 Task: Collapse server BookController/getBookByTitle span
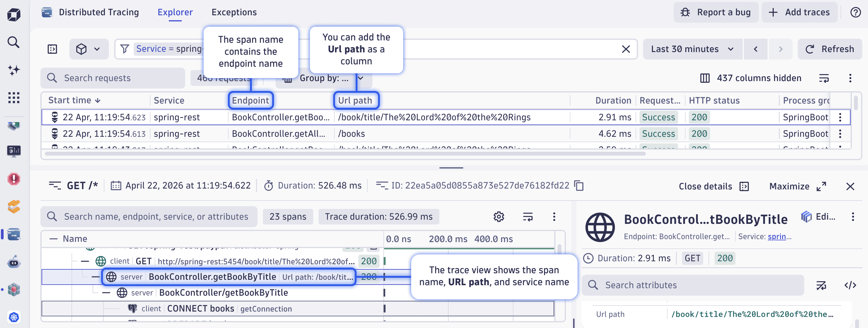106,293
